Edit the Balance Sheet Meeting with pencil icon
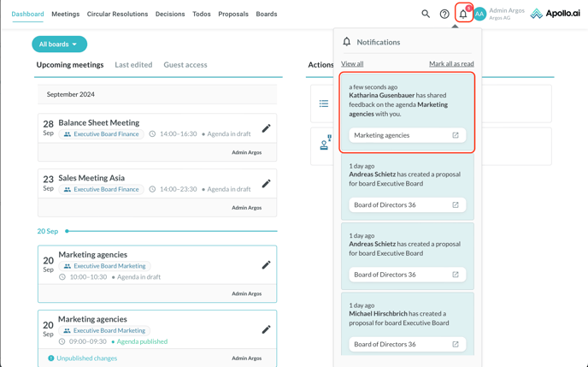The height and width of the screenshot is (367, 588). point(266,128)
